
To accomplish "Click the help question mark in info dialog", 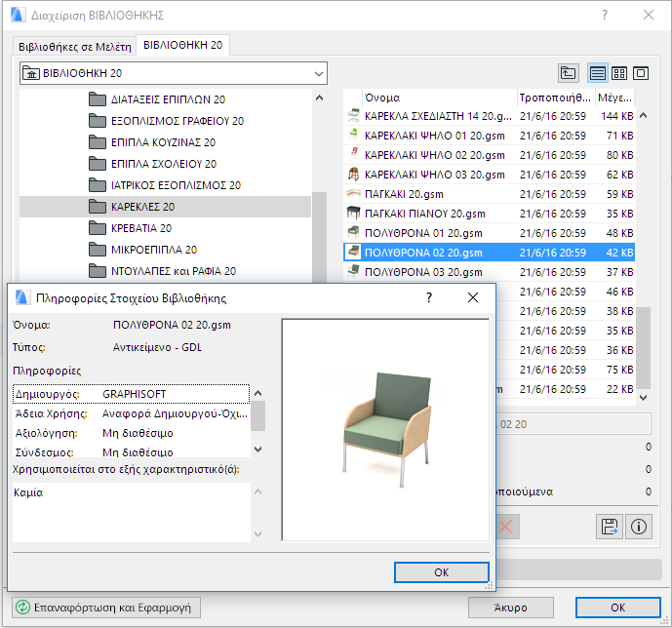I will pos(429,297).
